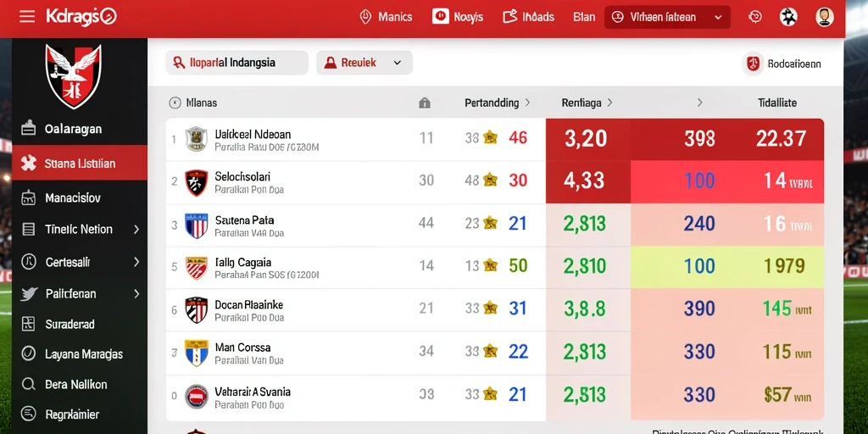Click the Suraderad grid icon

click(28, 324)
